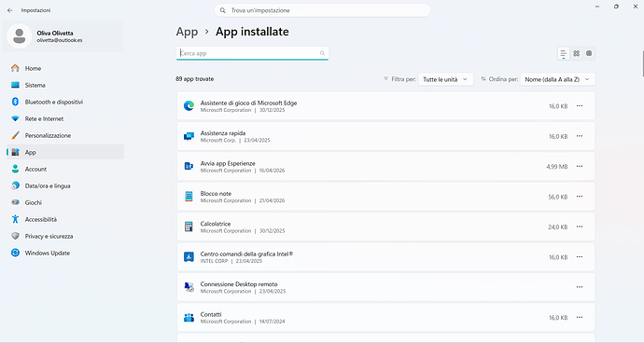
Task: Open the Account settings page
Action: 65,169
